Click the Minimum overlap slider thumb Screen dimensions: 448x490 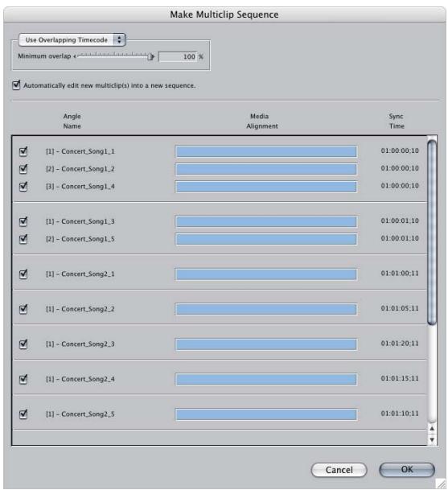click(x=151, y=56)
